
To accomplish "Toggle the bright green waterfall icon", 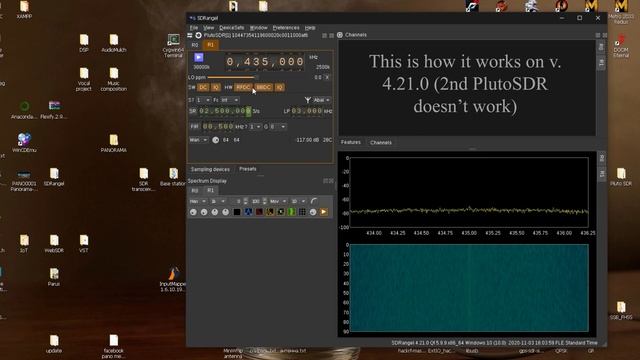I will coord(291,212).
